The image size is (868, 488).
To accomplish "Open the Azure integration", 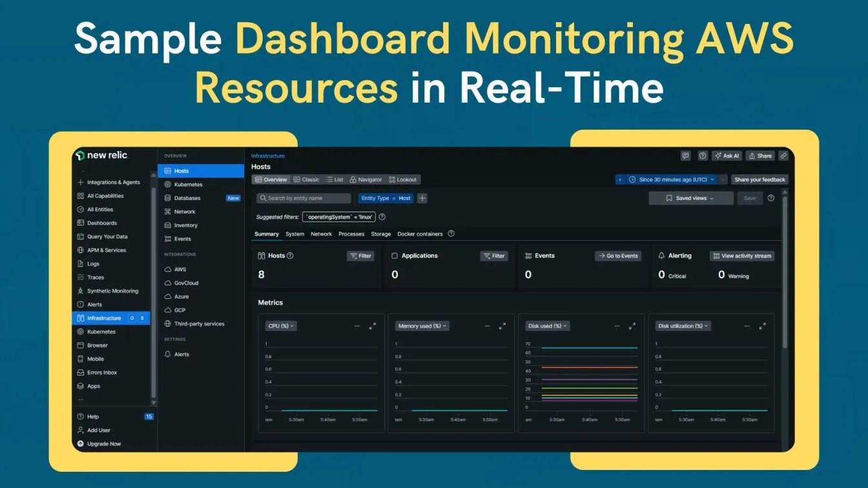I will (x=181, y=296).
